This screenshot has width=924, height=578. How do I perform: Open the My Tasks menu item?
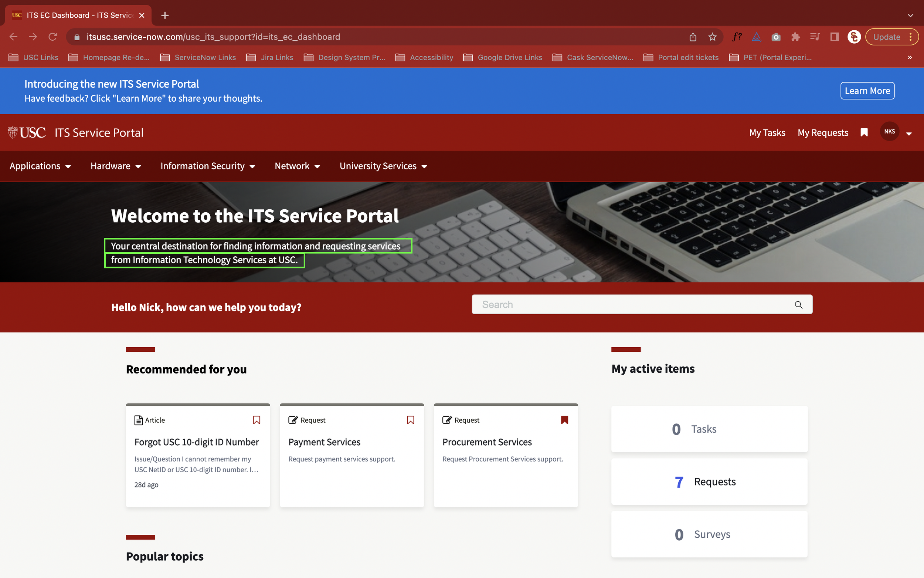(767, 132)
